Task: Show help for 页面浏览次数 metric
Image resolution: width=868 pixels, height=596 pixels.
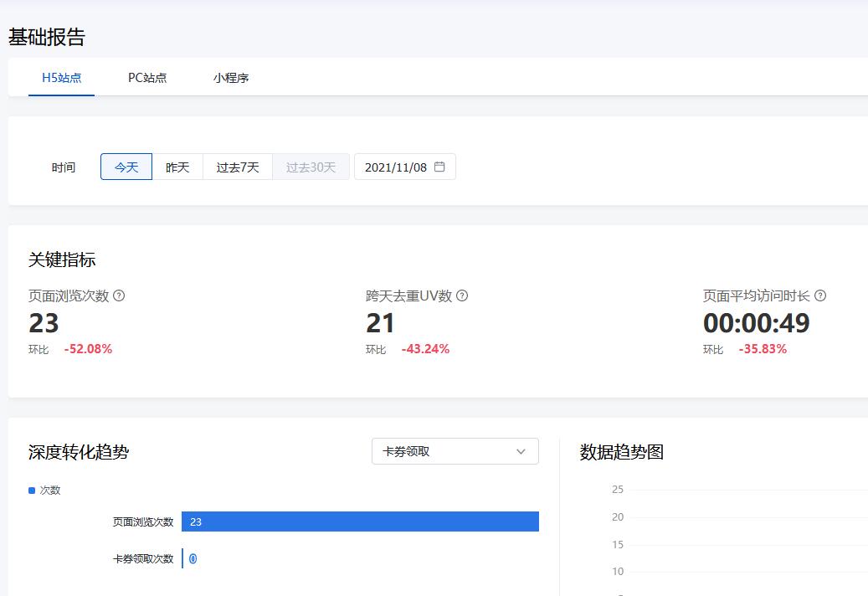Action: [119, 295]
